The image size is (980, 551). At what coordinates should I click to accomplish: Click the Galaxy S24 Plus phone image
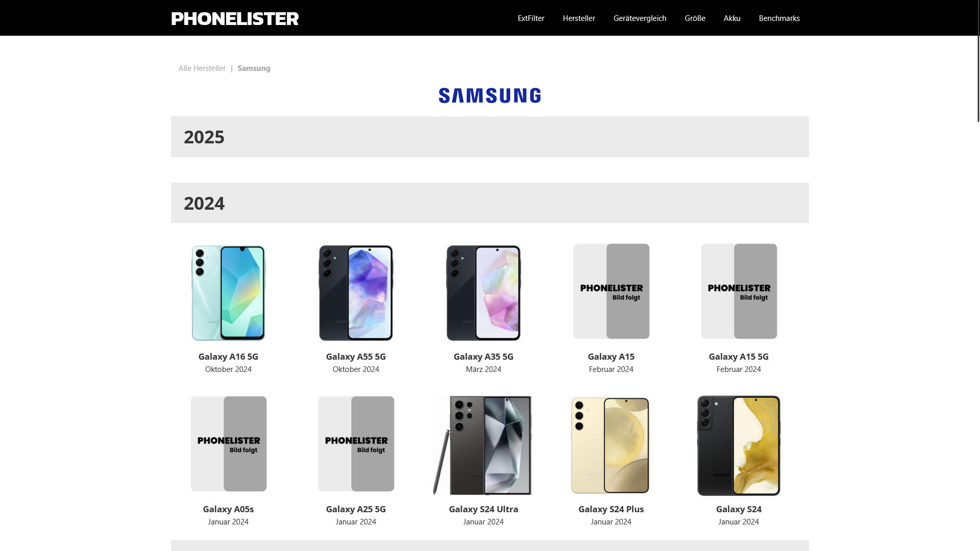pyautogui.click(x=611, y=445)
